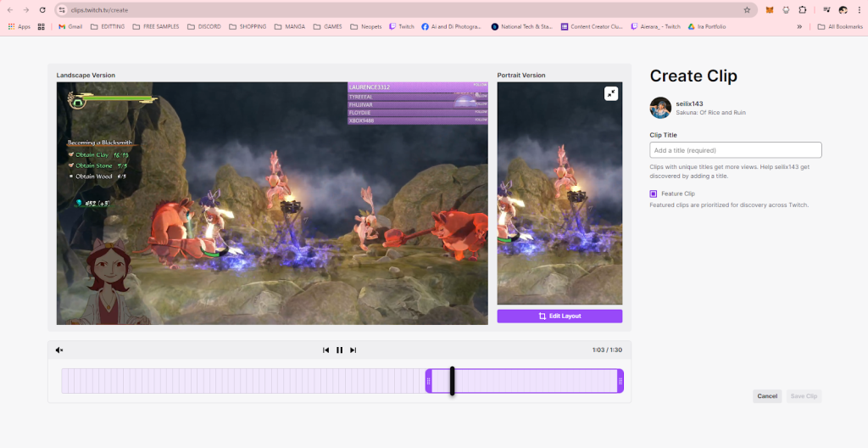Open the Neopets bookmark
Viewport: 868px width, 448px height.
pos(366,26)
